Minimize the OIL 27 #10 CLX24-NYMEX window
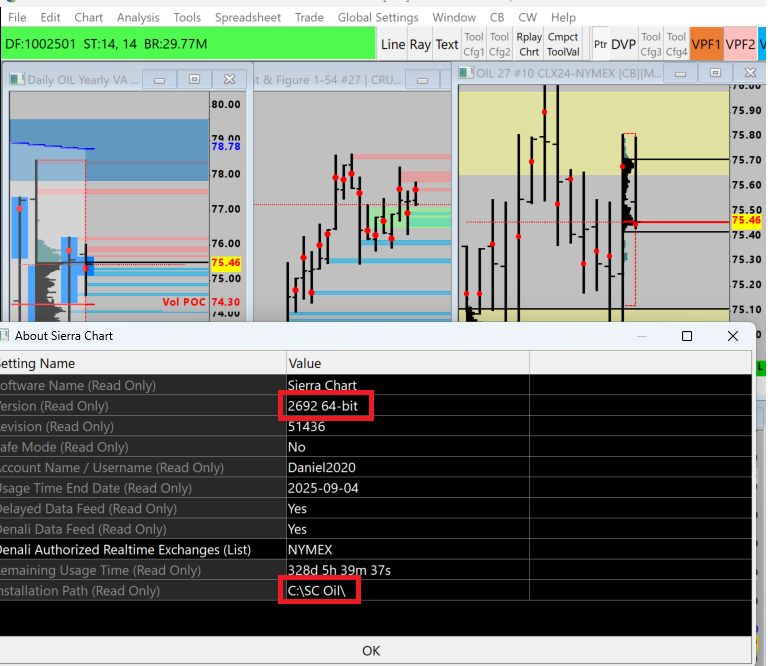The image size is (768, 666). (x=680, y=73)
